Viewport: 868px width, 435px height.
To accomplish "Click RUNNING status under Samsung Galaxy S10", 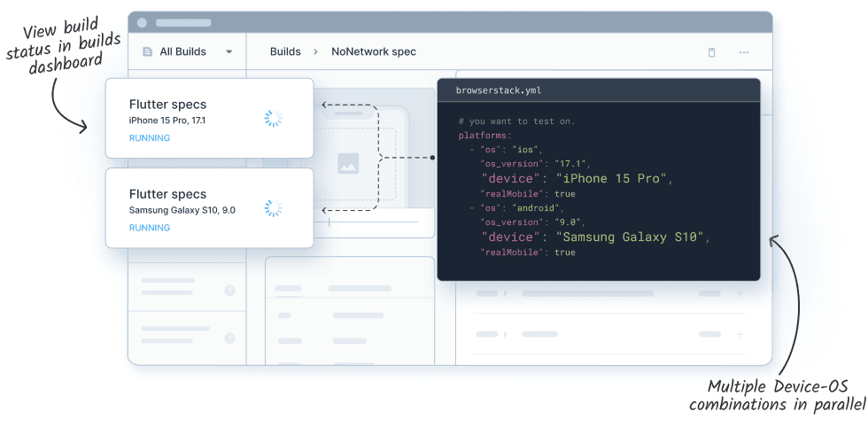I will click(x=150, y=228).
